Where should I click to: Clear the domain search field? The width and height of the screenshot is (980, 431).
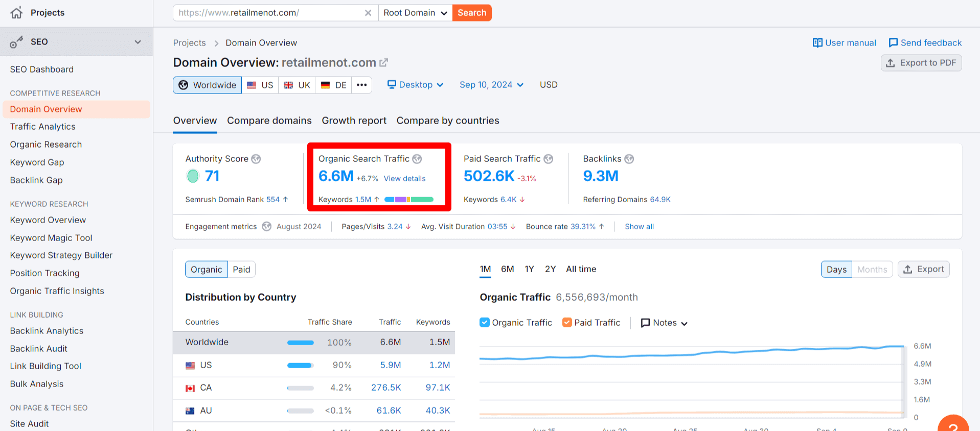pyautogui.click(x=368, y=13)
